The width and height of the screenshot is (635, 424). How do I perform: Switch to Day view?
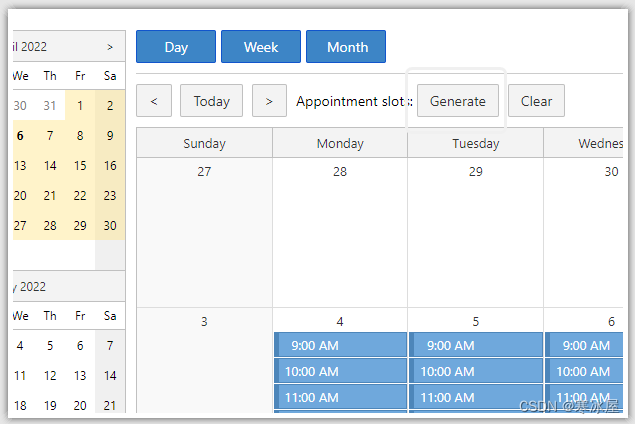(176, 47)
